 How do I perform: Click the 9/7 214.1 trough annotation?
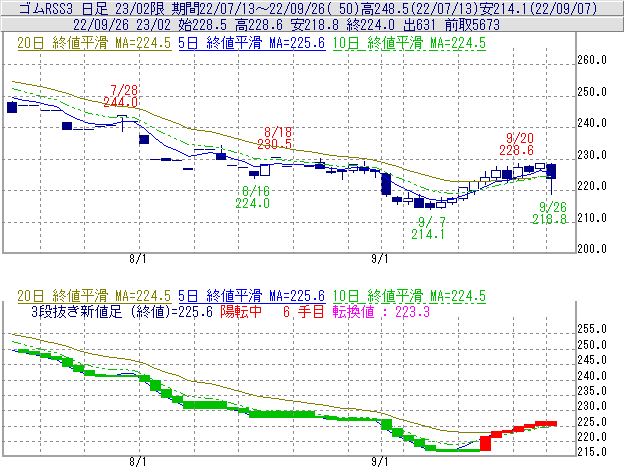coord(428,228)
